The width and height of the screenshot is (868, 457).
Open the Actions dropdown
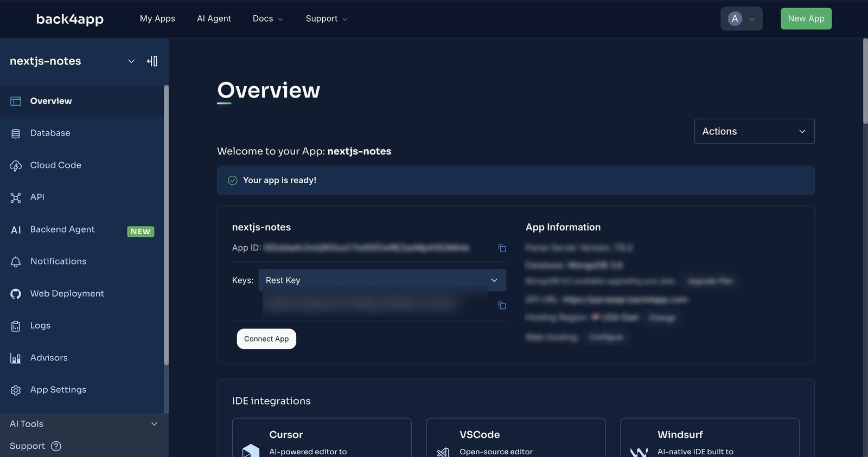click(x=754, y=131)
